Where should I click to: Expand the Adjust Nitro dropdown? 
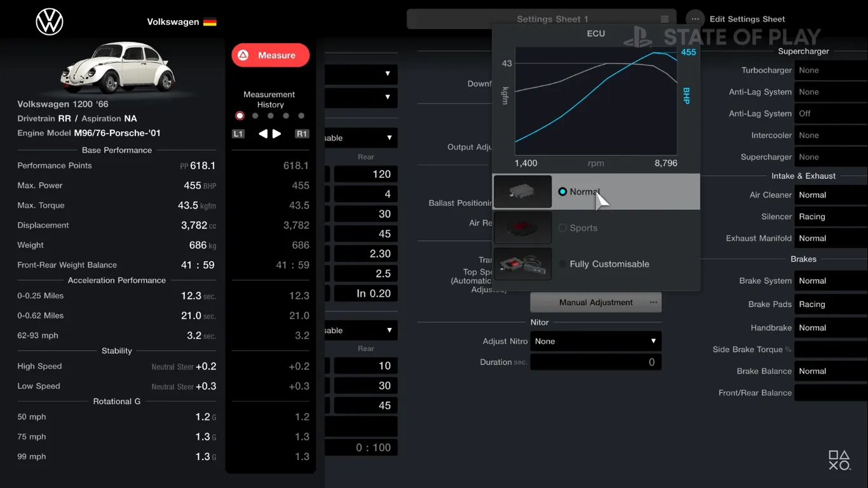click(x=595, y=341)
